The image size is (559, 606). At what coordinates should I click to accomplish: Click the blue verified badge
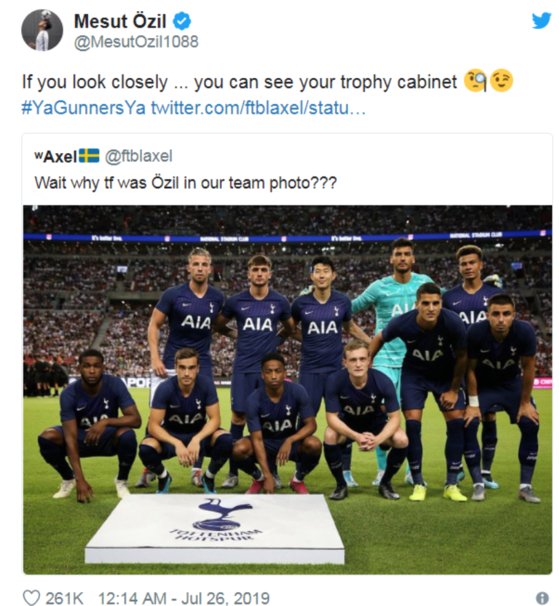point(181,21)
